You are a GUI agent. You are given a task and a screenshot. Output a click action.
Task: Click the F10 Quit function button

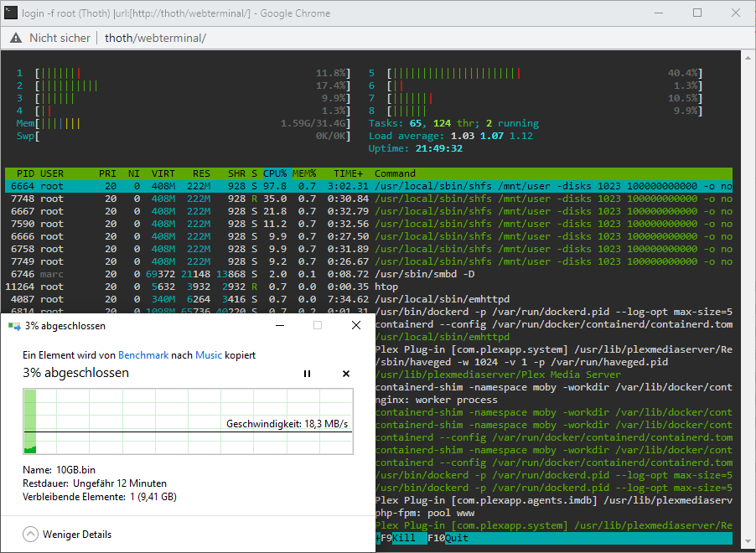click(x=448, y=538)
